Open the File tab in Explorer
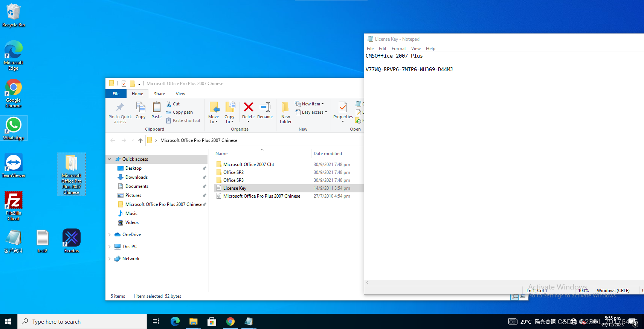The height and width of the screenshot is (329, 644). 116,94
